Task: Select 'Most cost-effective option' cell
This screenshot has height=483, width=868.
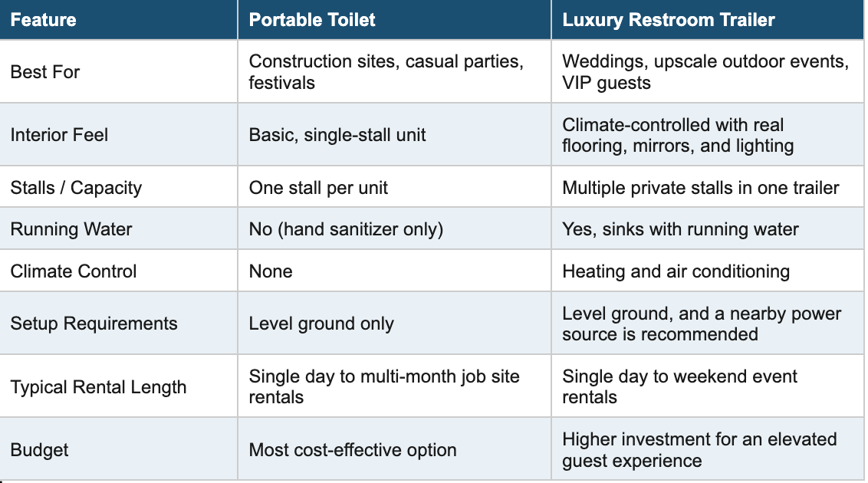Action: 395,449
